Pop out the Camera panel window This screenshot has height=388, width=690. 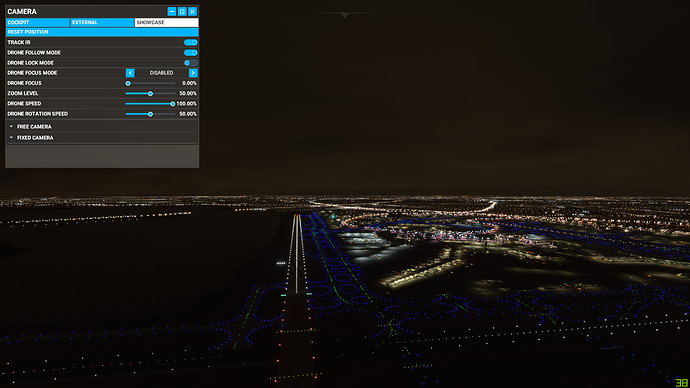point(182,11)
